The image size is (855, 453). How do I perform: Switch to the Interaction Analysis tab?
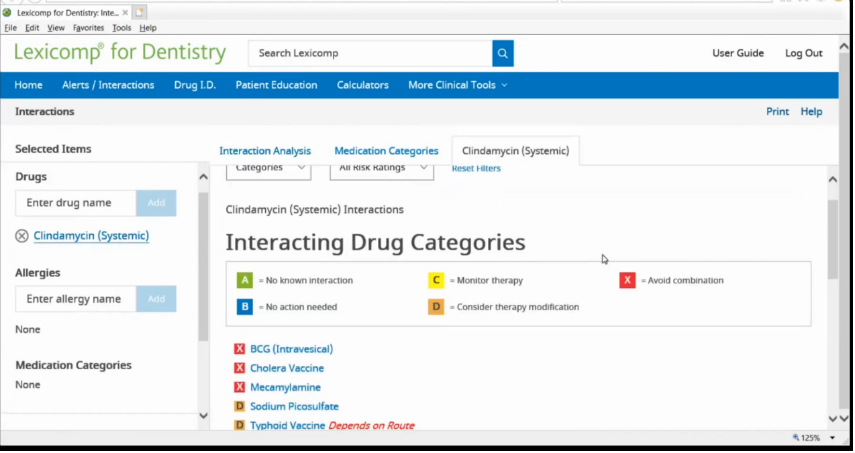click(265, 151)
